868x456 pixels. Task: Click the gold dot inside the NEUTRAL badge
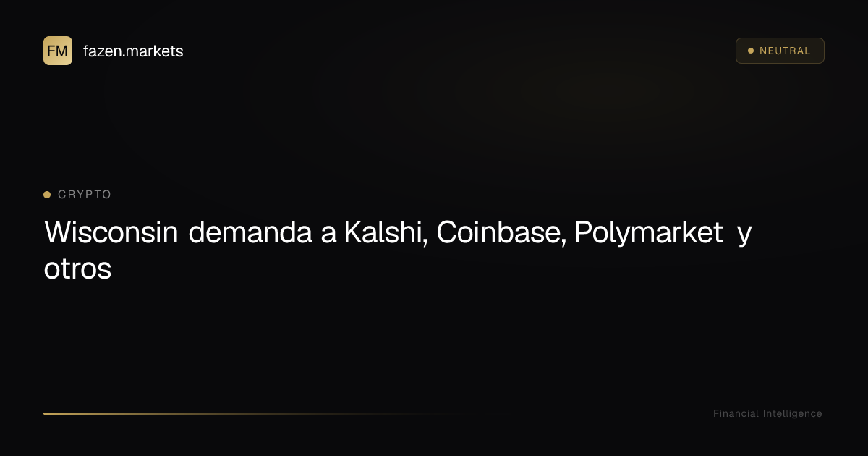click(750, 51)
